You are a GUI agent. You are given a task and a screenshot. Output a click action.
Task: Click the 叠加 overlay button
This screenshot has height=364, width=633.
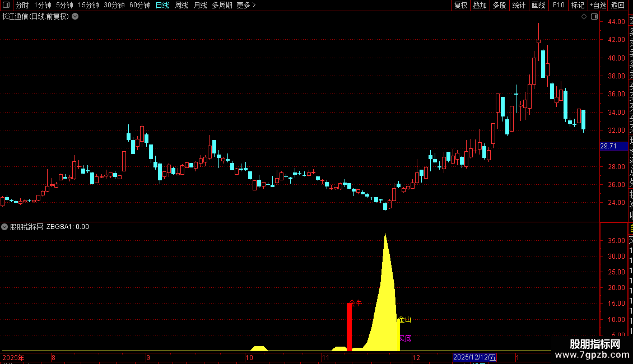[480, 5]
